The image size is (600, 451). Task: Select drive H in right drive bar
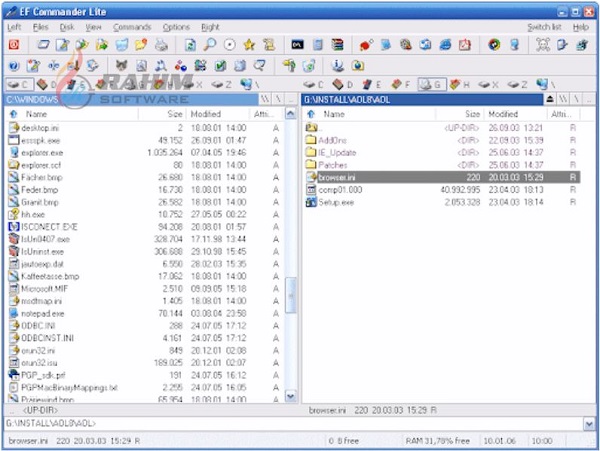460,85
